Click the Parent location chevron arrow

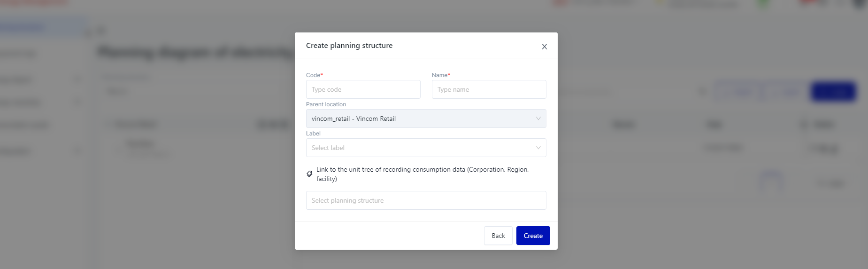point(538,119)
